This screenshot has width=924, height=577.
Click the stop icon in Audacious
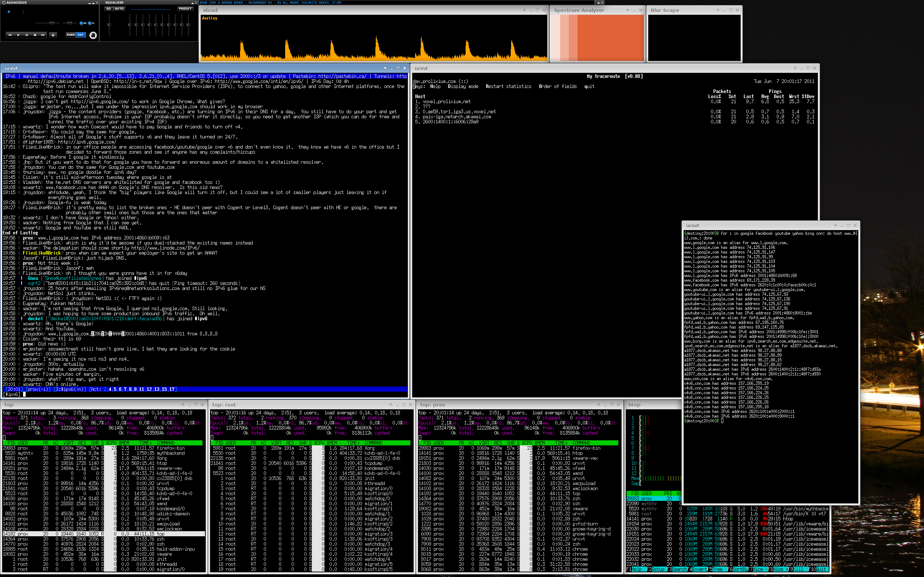click(x=35, y=35)
